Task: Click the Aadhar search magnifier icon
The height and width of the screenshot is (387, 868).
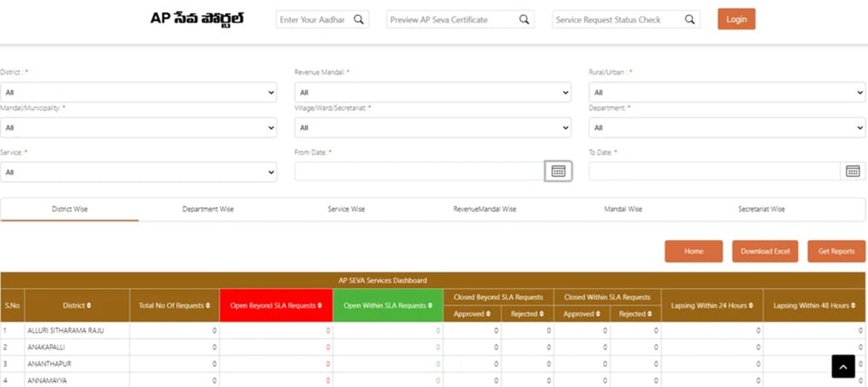Action: (x=359, y=19)
